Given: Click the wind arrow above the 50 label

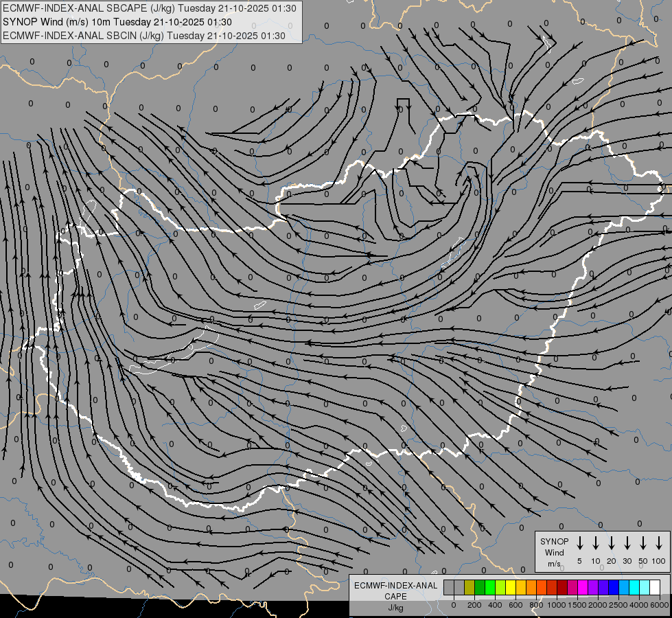Looking at the screenshot, I should pos(643,543).
